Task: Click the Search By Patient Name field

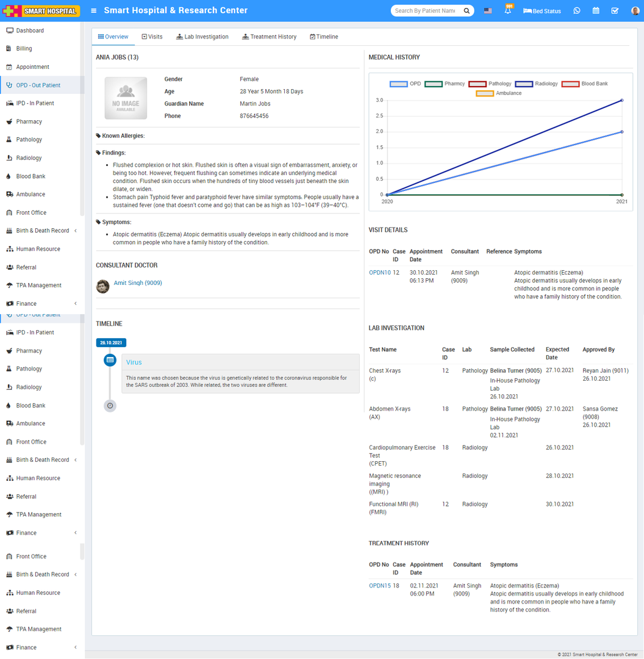Action: [425, 11]
